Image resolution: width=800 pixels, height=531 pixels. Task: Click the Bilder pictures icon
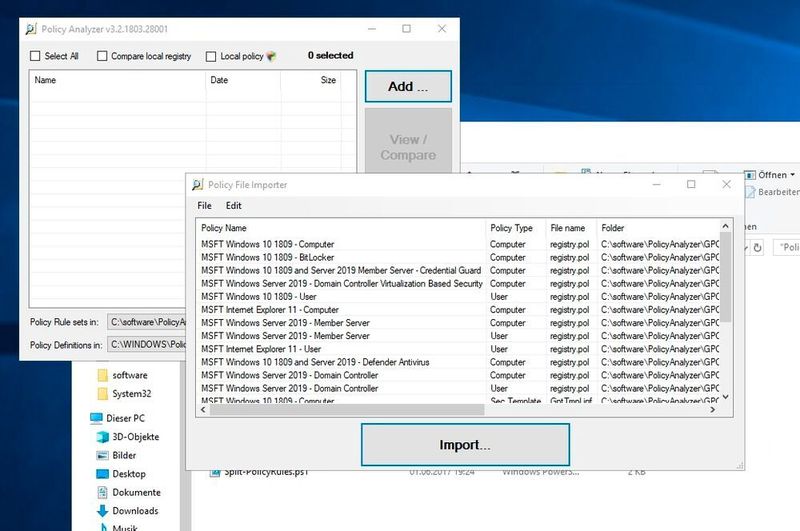(103, 456)
